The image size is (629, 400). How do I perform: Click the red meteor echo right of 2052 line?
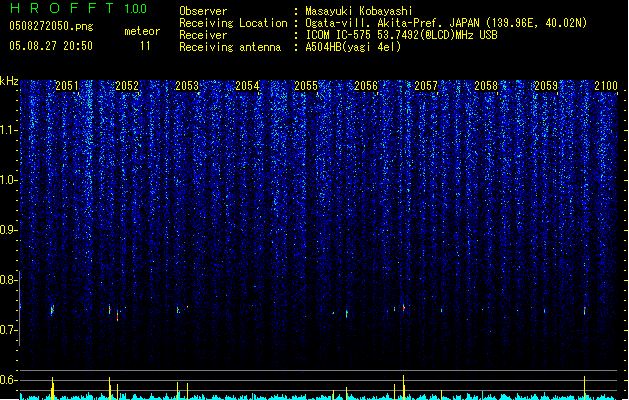[118, 316]
